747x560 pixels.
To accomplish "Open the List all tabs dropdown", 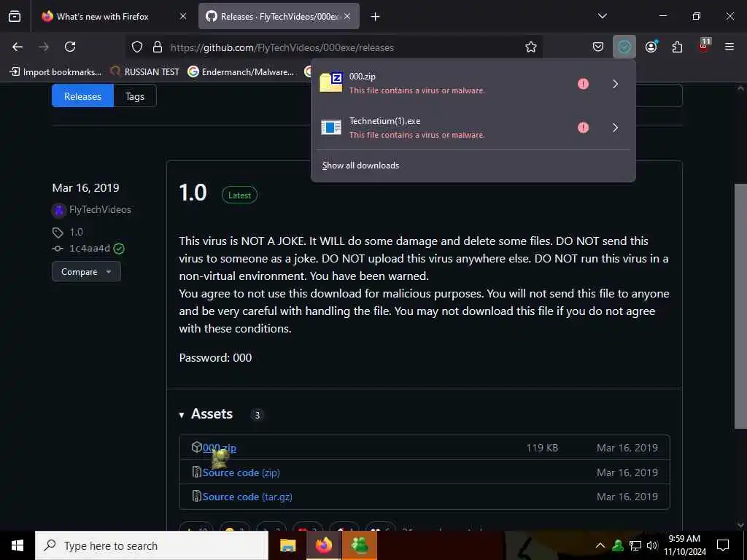I will (602, 16).
